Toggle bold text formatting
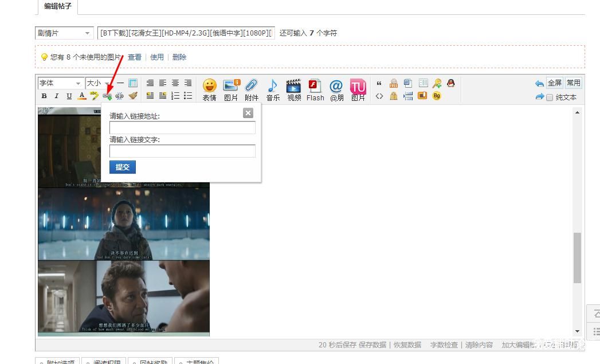Screen dimensions: 600x364 [44, 96]
